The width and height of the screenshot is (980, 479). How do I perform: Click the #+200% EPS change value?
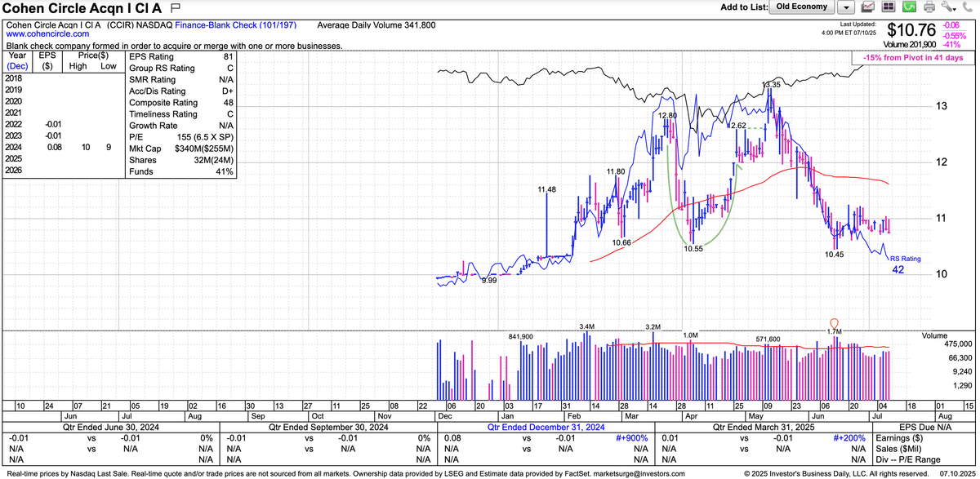point(844,437)
